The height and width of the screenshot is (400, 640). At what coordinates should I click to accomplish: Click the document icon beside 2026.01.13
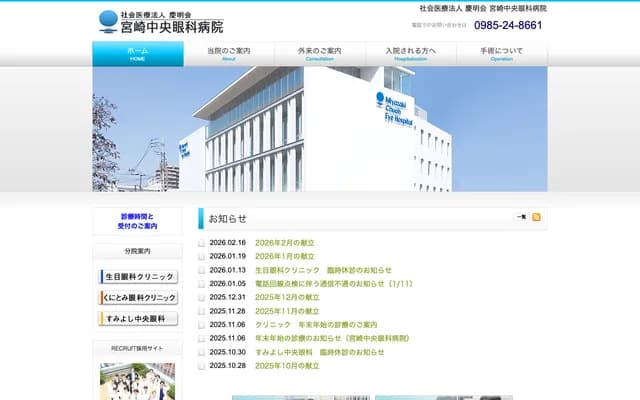(201, 270)
